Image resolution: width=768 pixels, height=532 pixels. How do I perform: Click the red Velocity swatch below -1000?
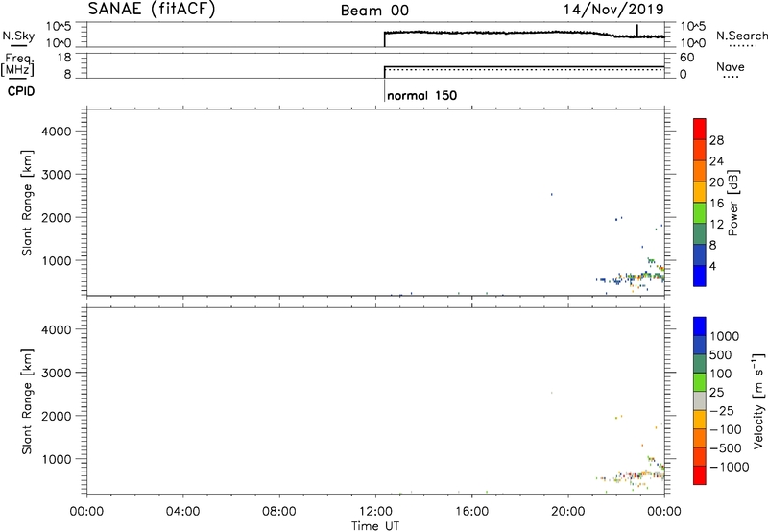click(x=700, y=475)
